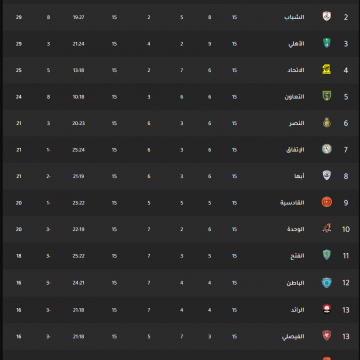Open the الاتحاد team name link

click(x=296, y=70)
